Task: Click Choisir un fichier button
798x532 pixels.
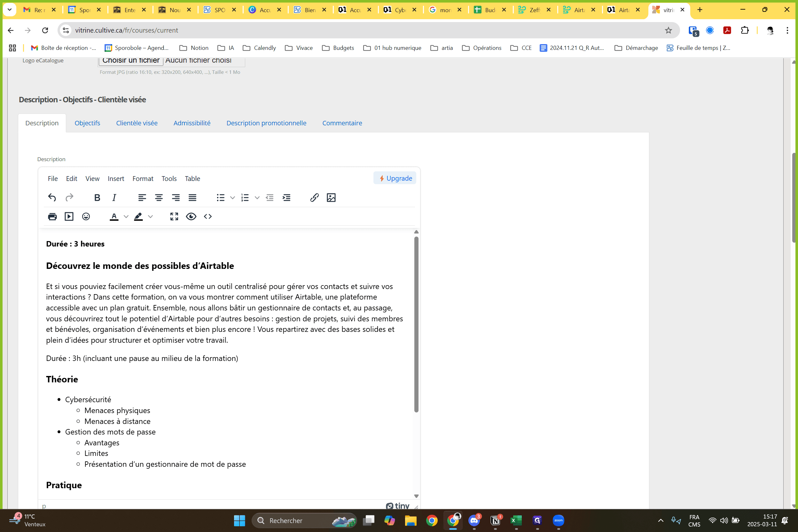Action: click(x=131, y=61)
